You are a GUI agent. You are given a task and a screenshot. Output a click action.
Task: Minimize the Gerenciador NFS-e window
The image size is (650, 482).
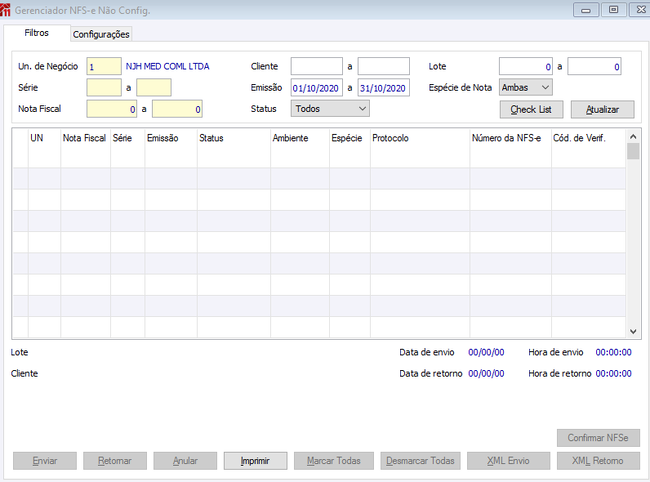coord(586,10)
